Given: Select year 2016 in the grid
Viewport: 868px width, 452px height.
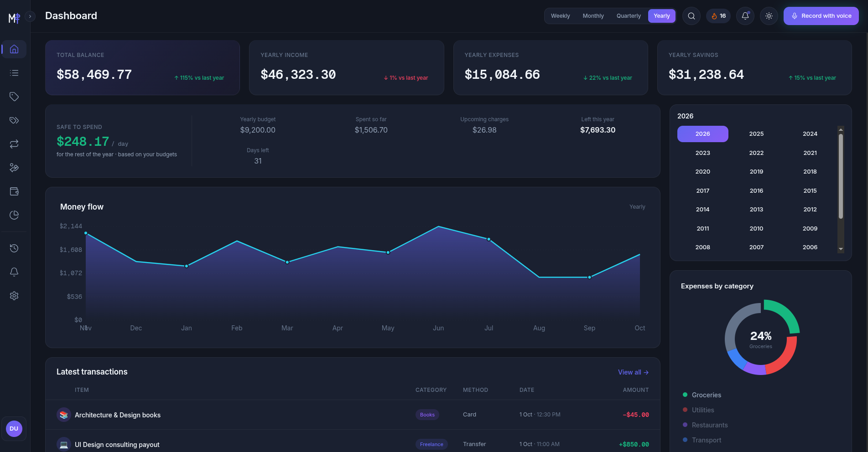Looking at the screenshot, I should [x=756, y=191].
